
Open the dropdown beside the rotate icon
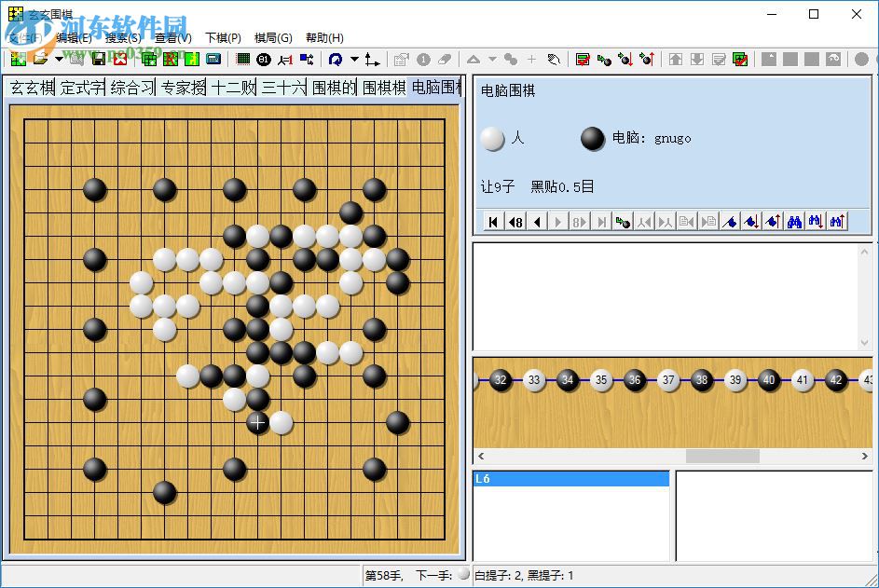coord(354,59)
